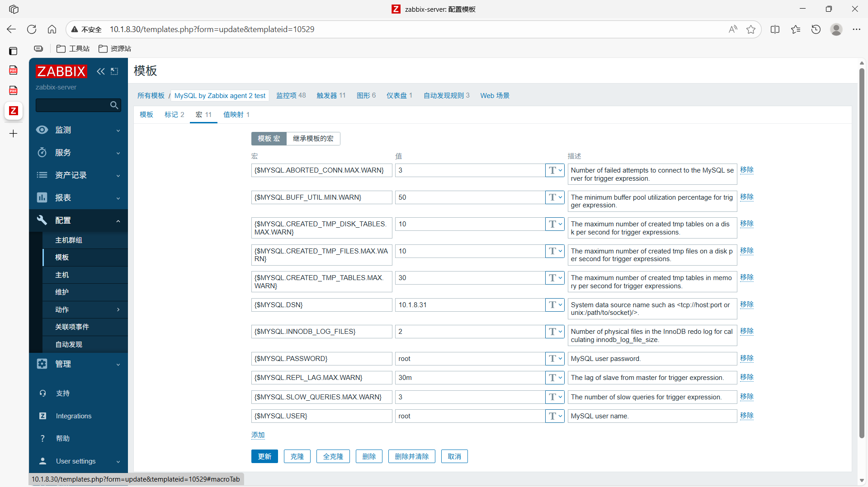Add page to favorites star icon
This screenshot has height=487, width=868.
click(751, 29)
